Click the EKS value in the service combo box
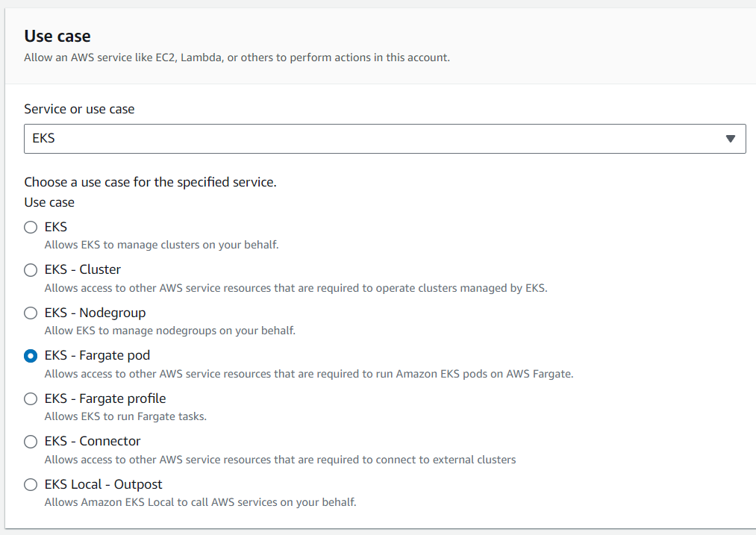The image size is (756, 535). tap(43, 138)
